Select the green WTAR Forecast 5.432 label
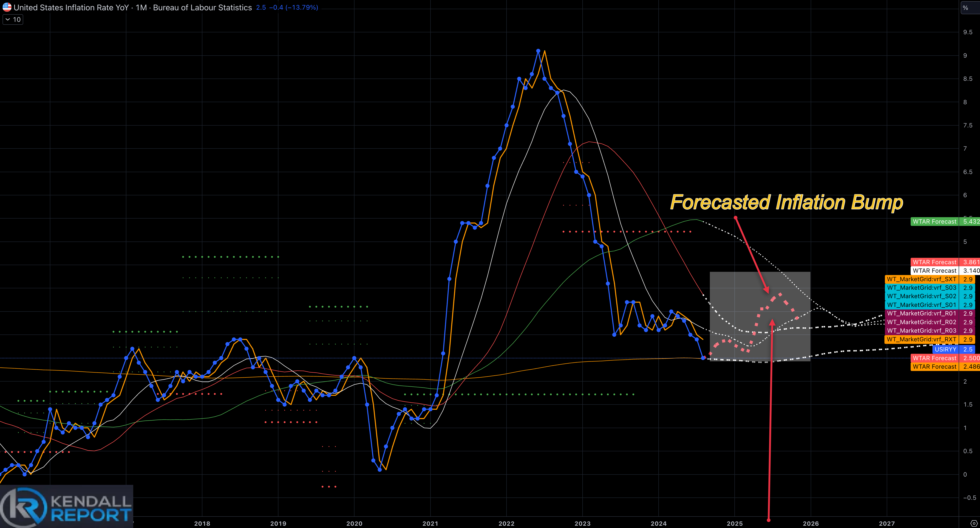The image size is (980, 528). pos(934,222)
